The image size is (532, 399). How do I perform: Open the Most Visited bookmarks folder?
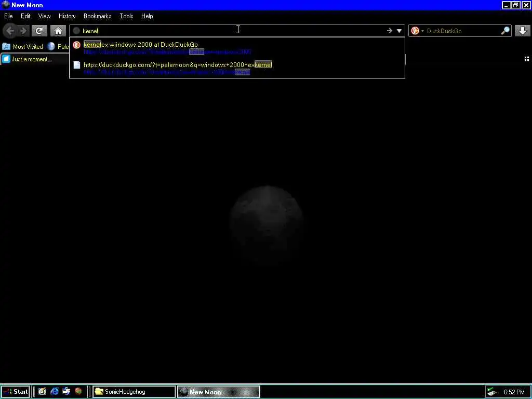22,46
